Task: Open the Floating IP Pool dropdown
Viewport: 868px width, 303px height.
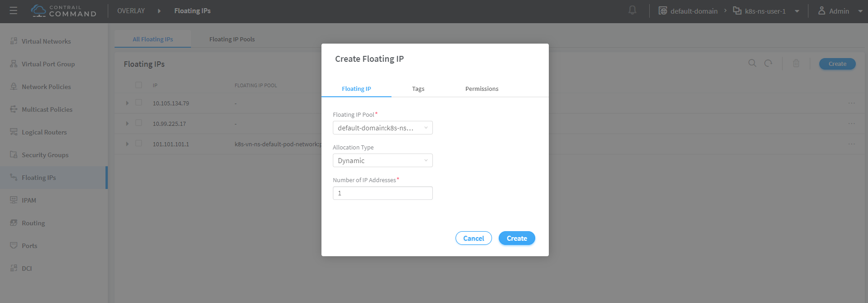Action: [x=383, y=128]
